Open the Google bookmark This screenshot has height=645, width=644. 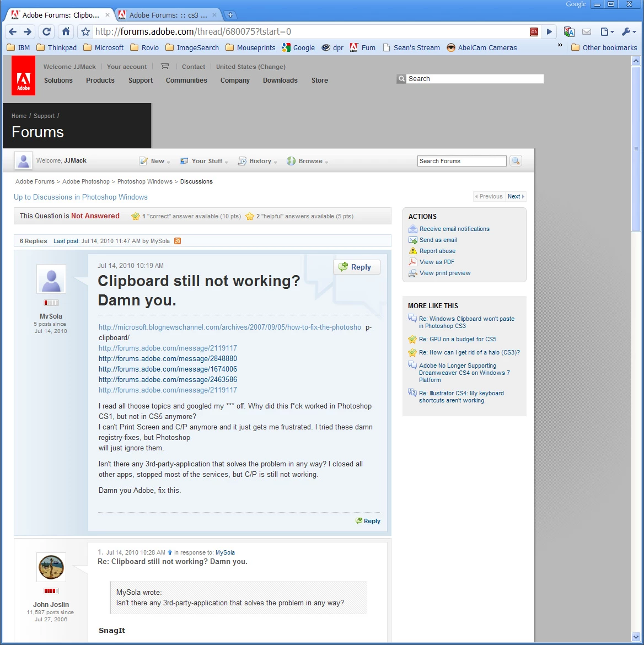click(298, 48)
